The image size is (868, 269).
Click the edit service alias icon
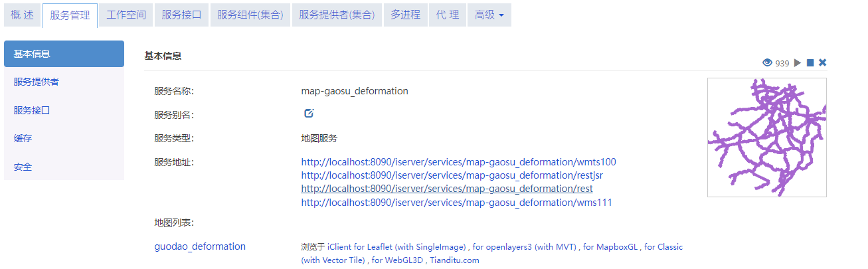coord(309,114)
